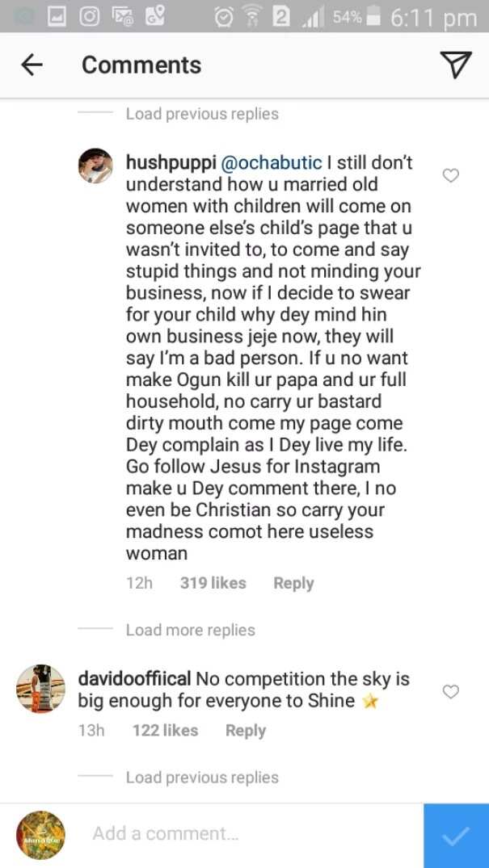Post comment using the blue checkmark button
This screenshot has height=868, width=489.
click(457, 836)
